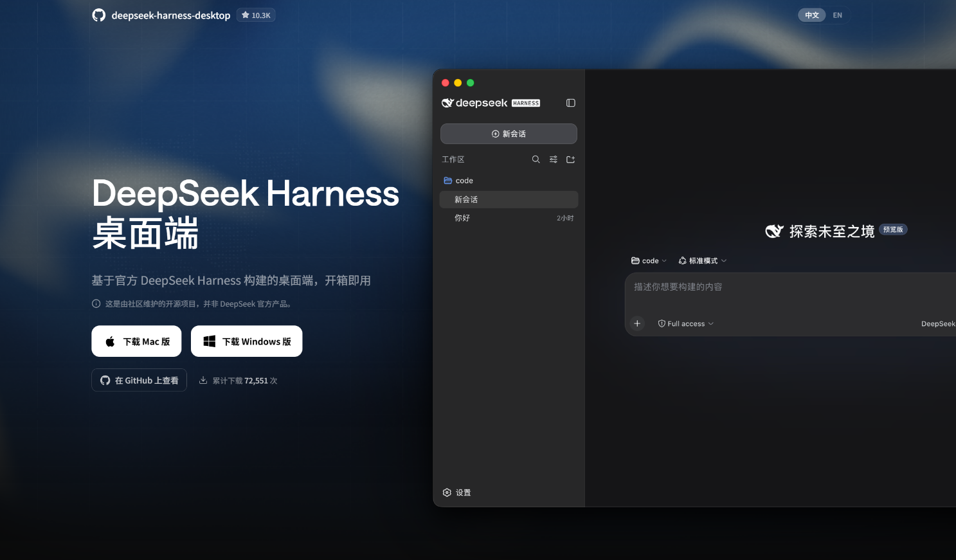Image resolution: width=956 pixels, height=560 pixels.
Task: Open the 你好 conversation
Action: 509,218
